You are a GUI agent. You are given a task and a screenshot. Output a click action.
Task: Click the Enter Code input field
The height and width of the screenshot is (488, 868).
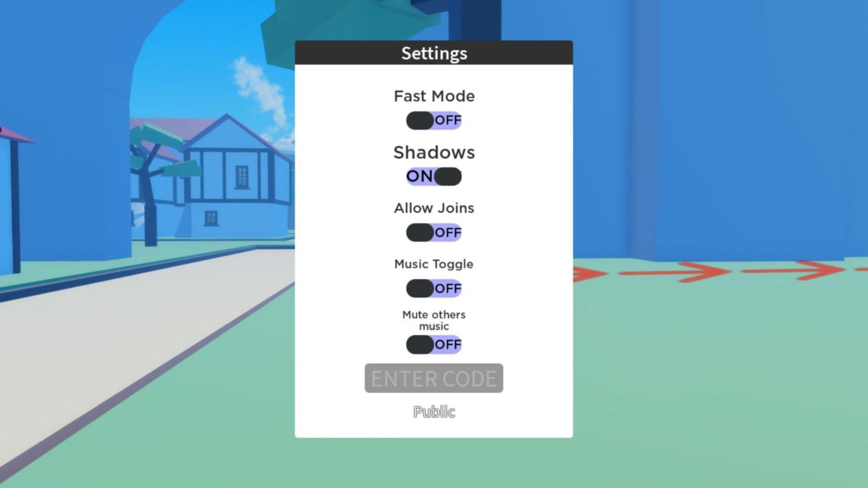tap(434, 377)
